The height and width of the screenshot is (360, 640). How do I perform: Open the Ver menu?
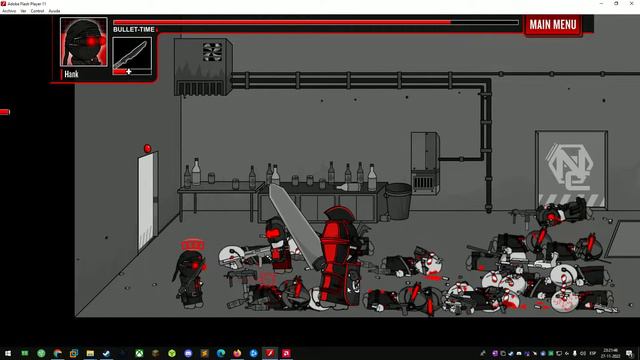pos(23,11)
